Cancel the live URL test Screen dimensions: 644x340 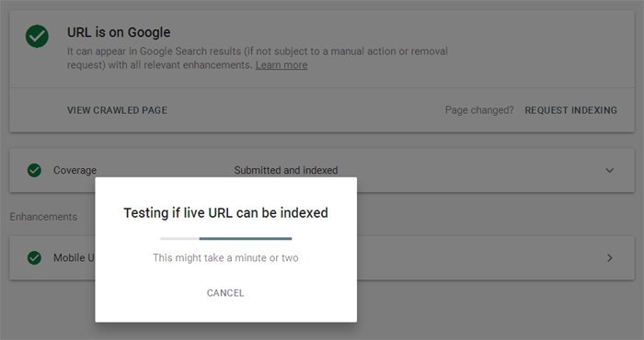pyautogui.click(x=225, y=293)
